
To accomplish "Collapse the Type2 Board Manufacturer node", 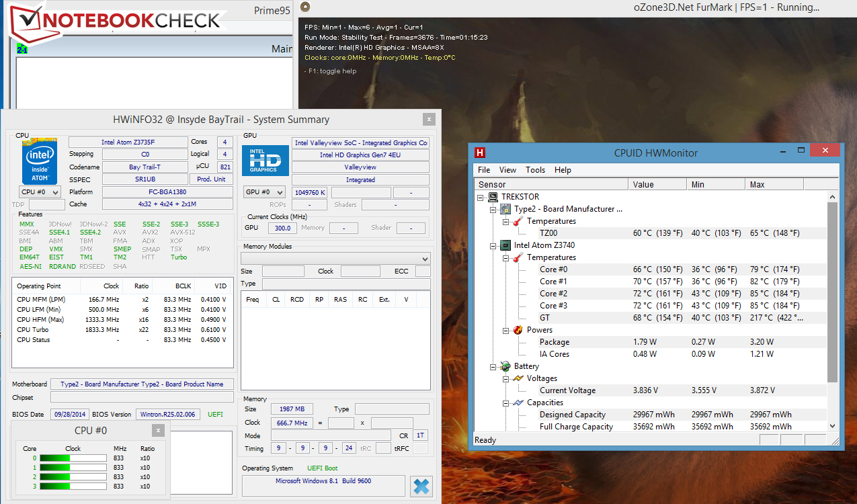I will pos(493,210).
